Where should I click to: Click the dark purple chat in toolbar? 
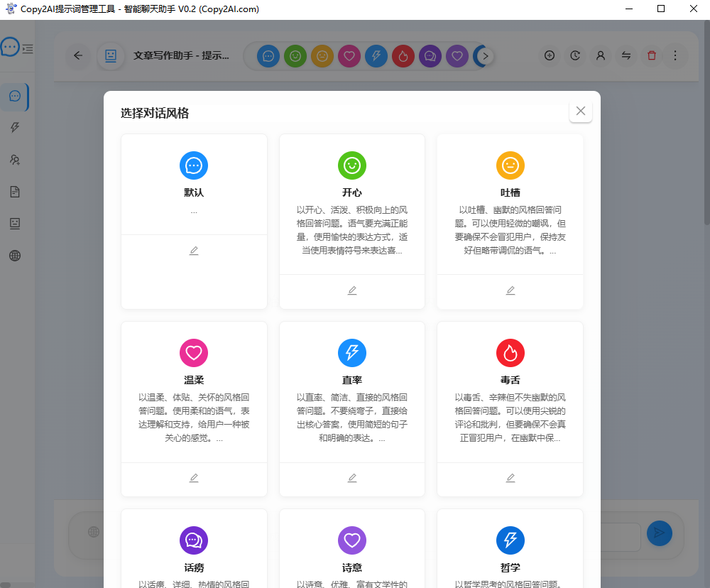tap(430, 56)
